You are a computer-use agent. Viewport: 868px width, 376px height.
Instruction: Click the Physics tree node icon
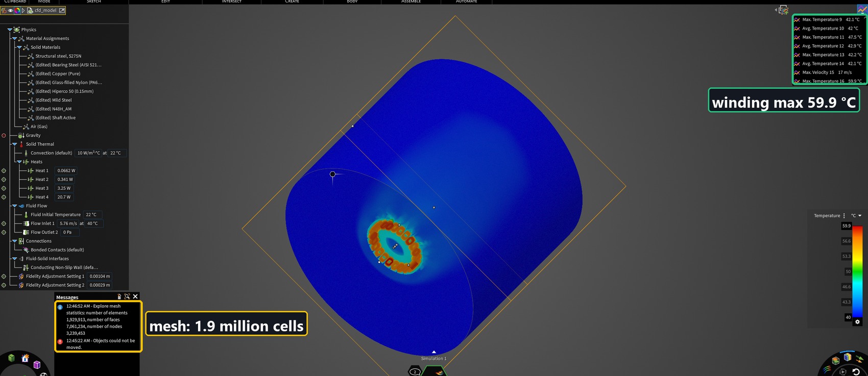[17, 30]
